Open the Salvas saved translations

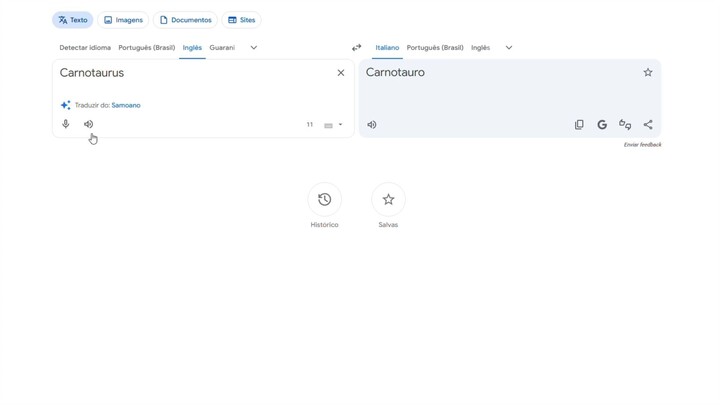[x=388, y=199]
